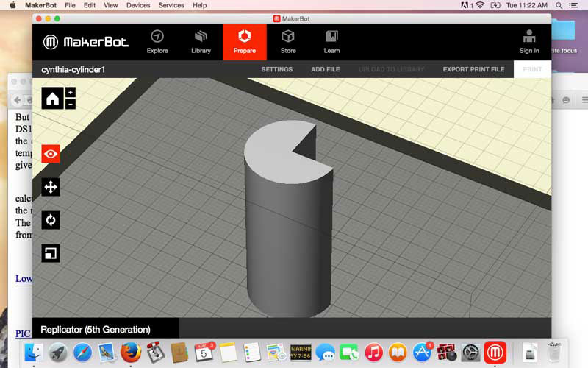Image resolution: width=588 pixels, height=368 pixels.
Task: Open Messages from the dock
Action: coord(325,353)
